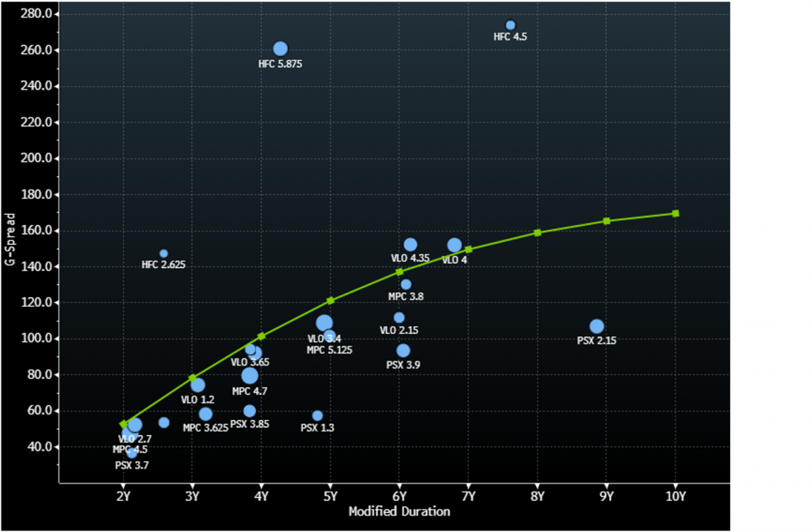Click the VLO 1.2 bond bubble
Viewport: 812px width, 532px height.
tap(197, 385)
